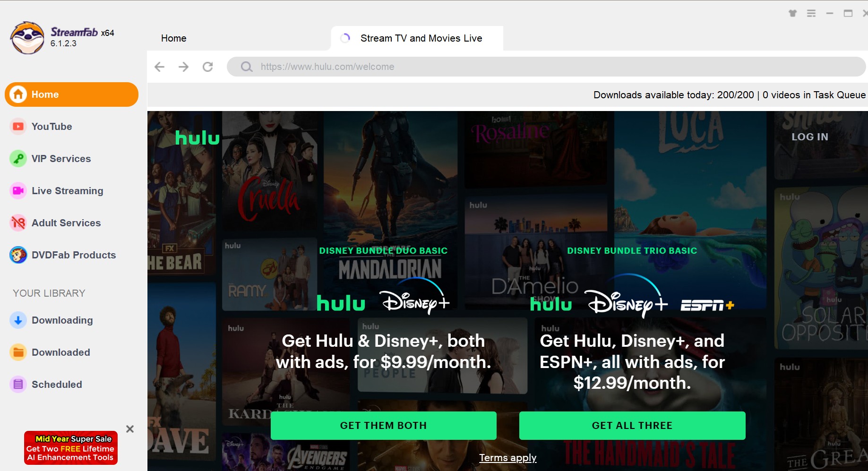Open the Mid Year Super Sale promotion
Viewport: 868px width, 471px height.
[71, 448]
